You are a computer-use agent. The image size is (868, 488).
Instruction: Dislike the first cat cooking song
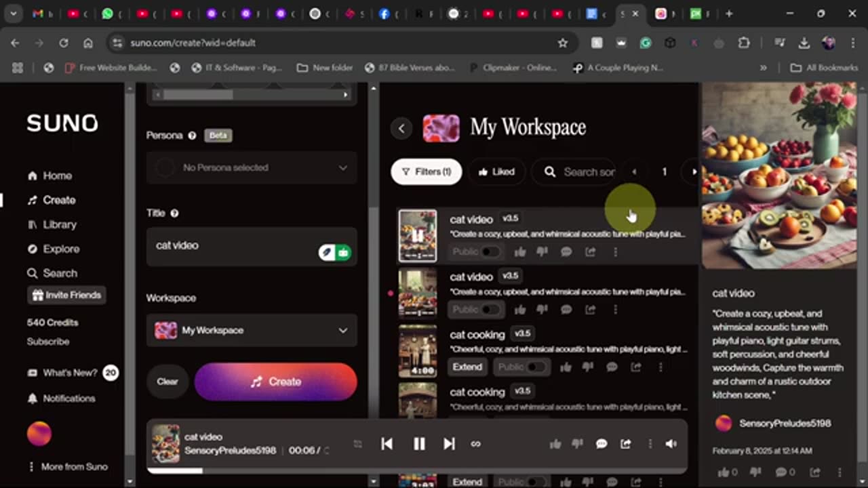tap(588, 367)
